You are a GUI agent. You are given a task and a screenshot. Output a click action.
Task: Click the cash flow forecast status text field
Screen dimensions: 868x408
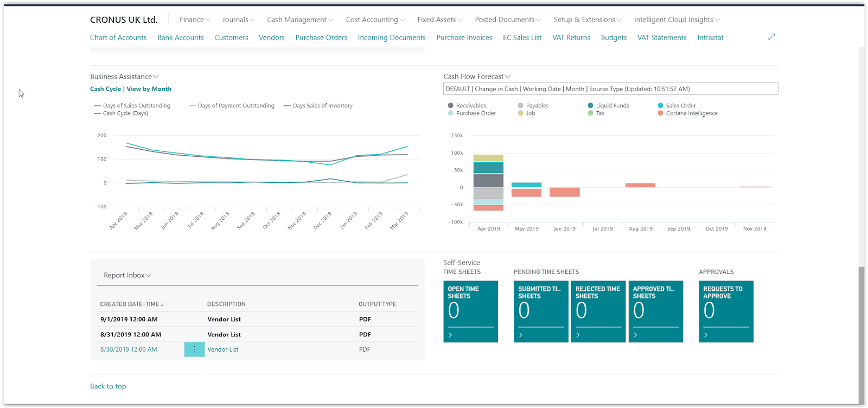tap(610, 88)
